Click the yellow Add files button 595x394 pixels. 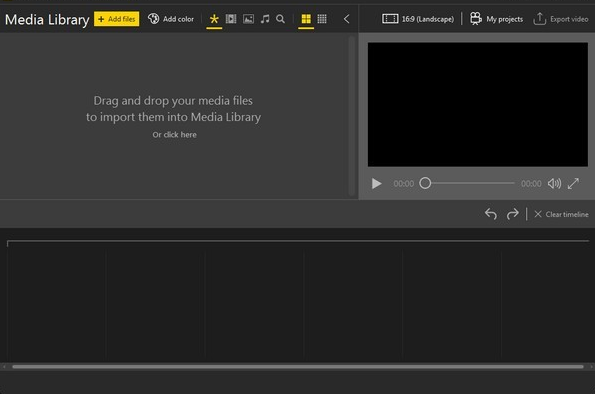click(116, 19)
